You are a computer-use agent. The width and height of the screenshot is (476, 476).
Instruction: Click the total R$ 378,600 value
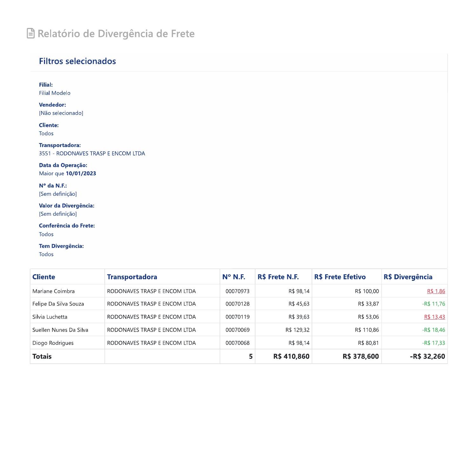pos(361,356)
